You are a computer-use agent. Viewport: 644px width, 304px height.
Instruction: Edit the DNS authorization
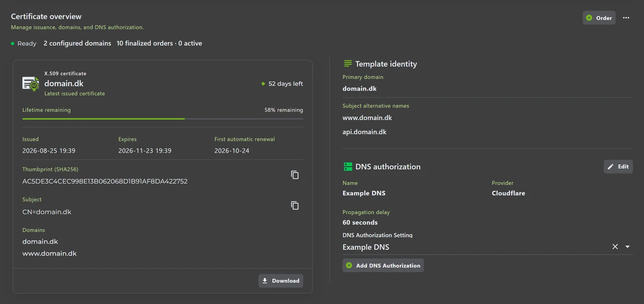(x=618, y=167)
